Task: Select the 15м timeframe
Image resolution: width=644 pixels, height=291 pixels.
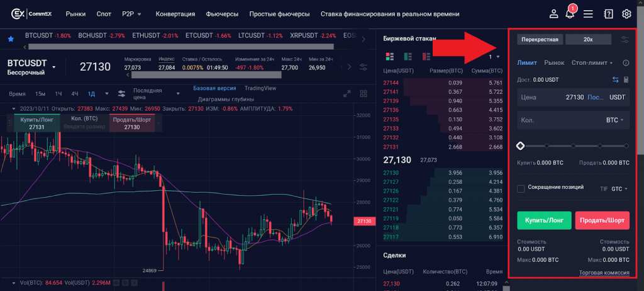Action: pos(40,94)
